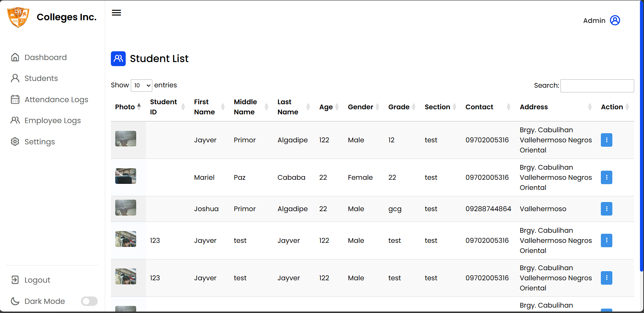Viewport: 644px width, 313px height.
Task: Open Employee Logs from sidebar
Action: [53, 120]
